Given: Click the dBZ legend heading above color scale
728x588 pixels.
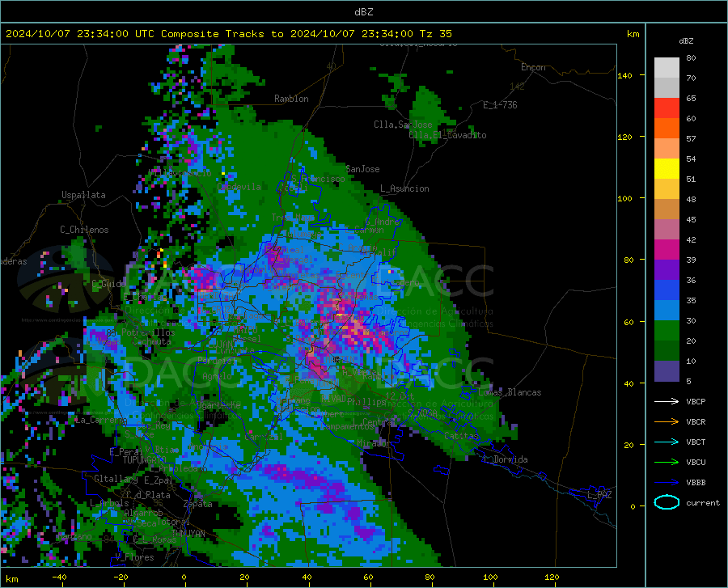Looking at the screenshot, I should coord(686,40).
